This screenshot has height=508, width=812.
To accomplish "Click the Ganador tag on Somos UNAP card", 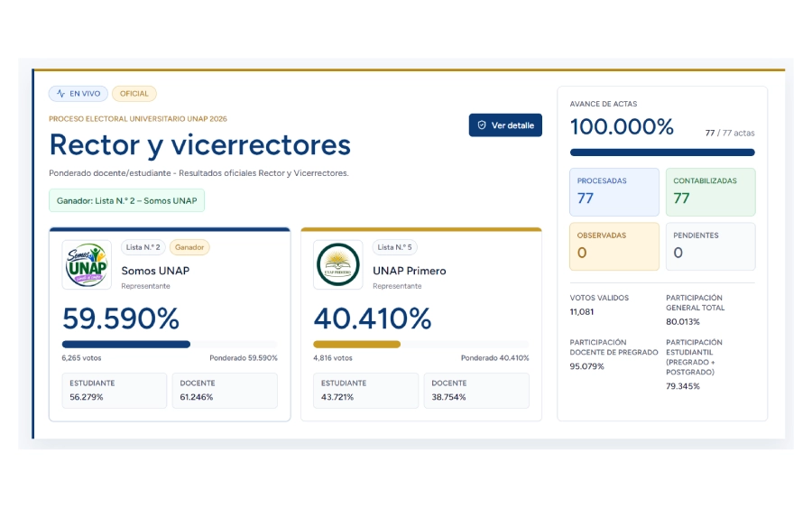I will [189, 247].
